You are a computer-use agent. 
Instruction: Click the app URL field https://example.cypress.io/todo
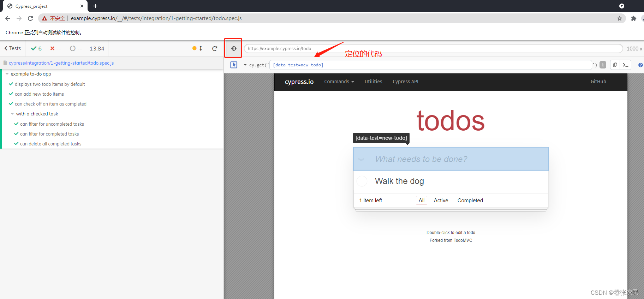[x=433, y=48]
